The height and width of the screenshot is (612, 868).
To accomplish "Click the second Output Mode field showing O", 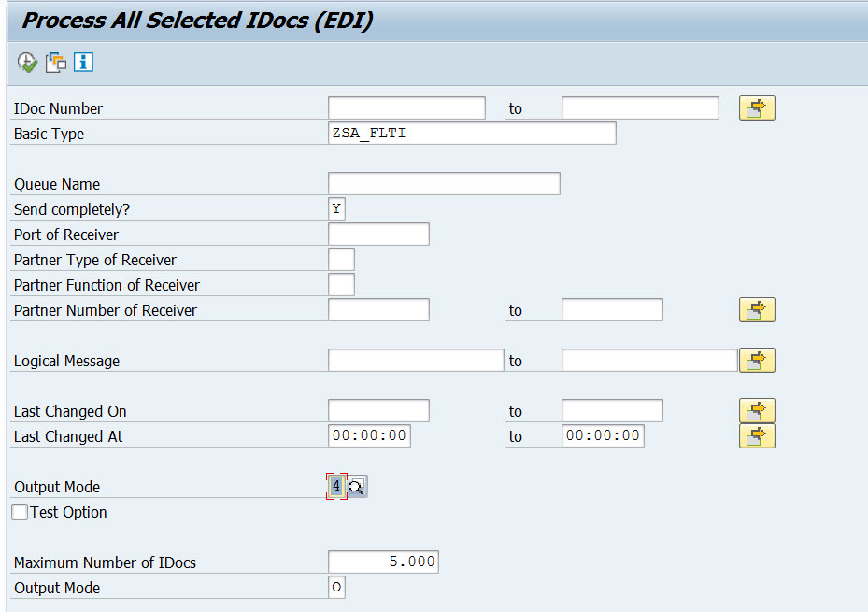I will point(335,587).
